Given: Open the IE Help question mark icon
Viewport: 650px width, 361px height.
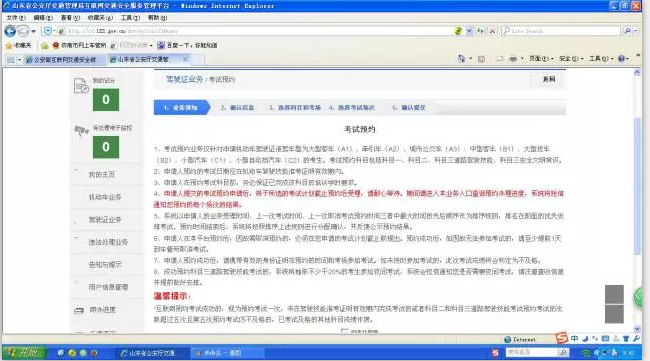Looking at the screenshot, I should point(621,59).
